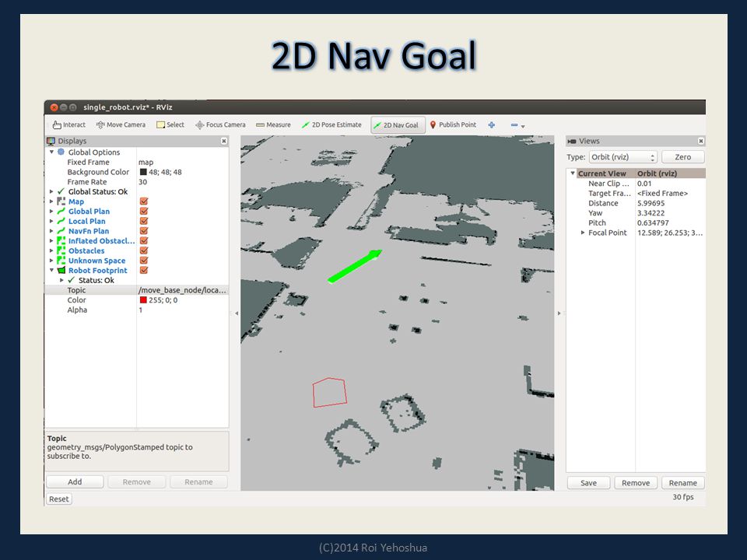Click the Map display icon
747x560 pixels.
(61, 201)
